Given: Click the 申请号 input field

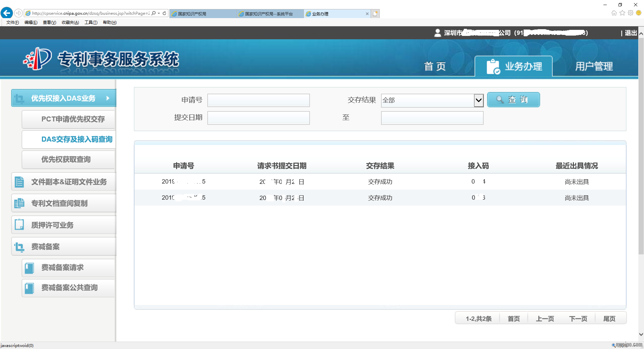Looking at the screenshot, I should point(258,100).
